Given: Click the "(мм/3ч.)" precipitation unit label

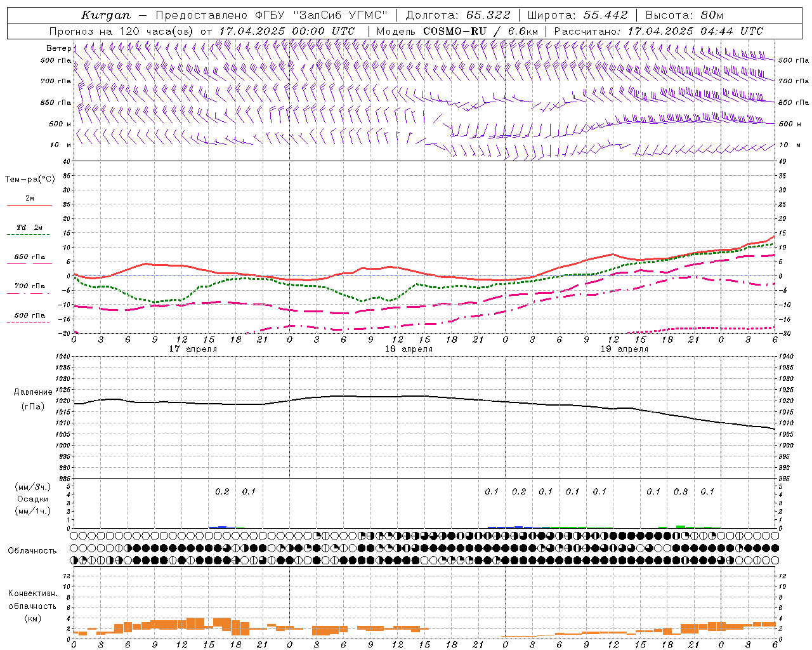Looking at the screenshot, I should click(x=33, y=487).
